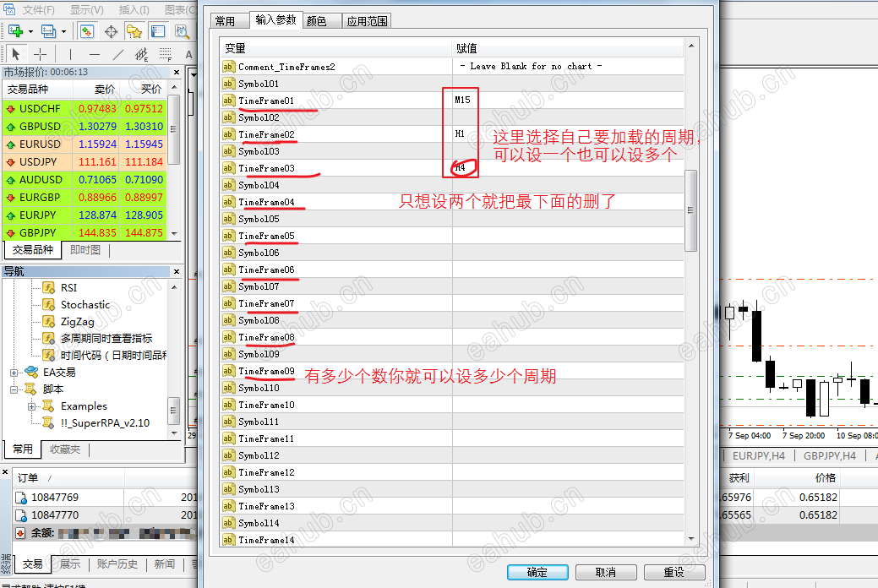Open the 插入(I) menu
Viewport: 878px width, 588px height.
(x=134, y=9)
